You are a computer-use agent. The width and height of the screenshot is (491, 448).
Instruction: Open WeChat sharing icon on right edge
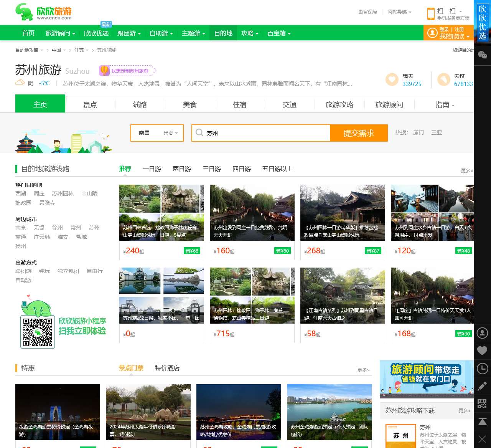click(x=482, y=55)
